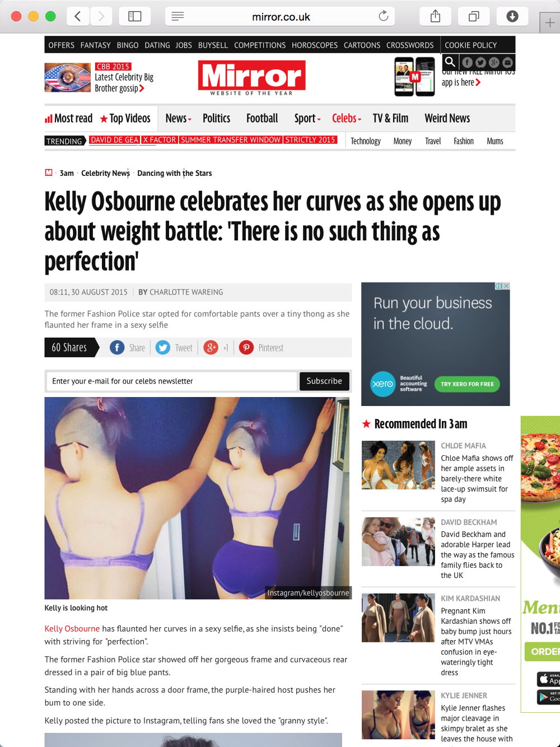Open the Safari share menu
Viewport: 560px width, 747px height.
pyautogui.click(x=435, y=16)
